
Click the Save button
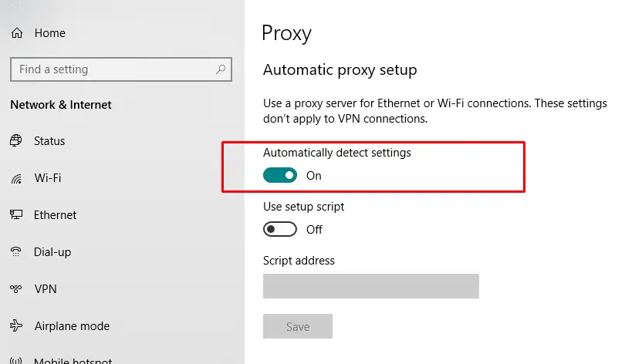(x=298, y=326)
